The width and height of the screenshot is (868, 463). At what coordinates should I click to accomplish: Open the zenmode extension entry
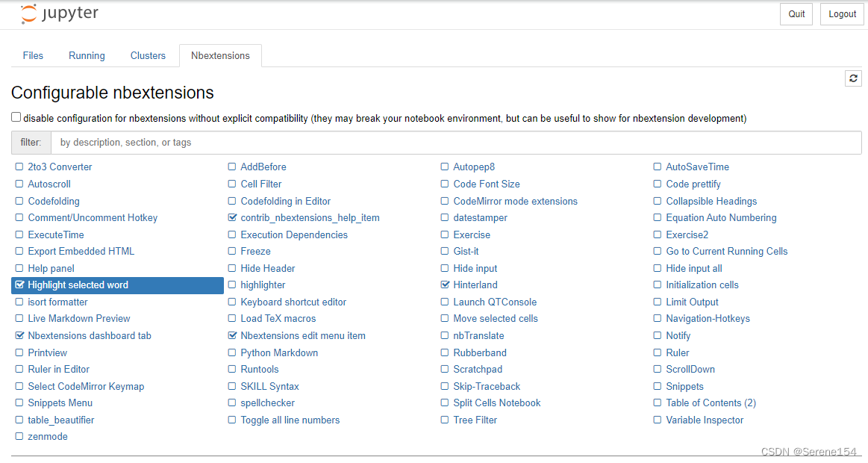point(47,437)
